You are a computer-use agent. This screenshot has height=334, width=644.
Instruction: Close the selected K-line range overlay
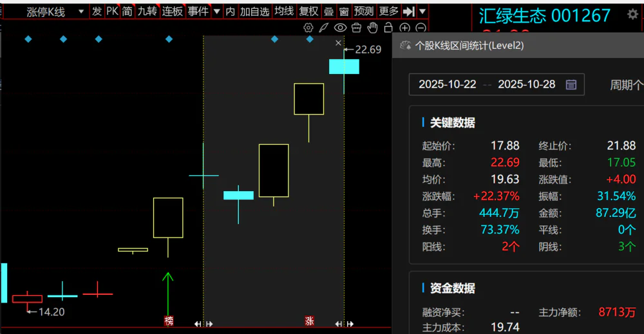[x=339, y=43]
